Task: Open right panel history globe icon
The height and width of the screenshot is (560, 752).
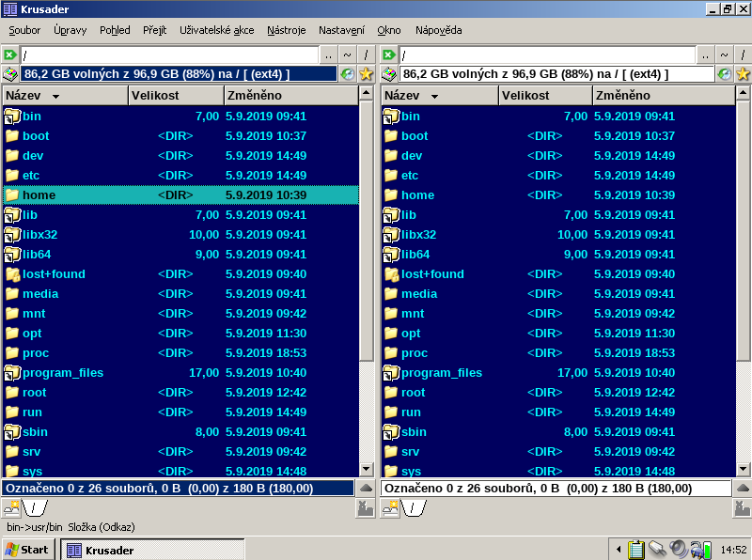Action: click(x=725, y=74)
